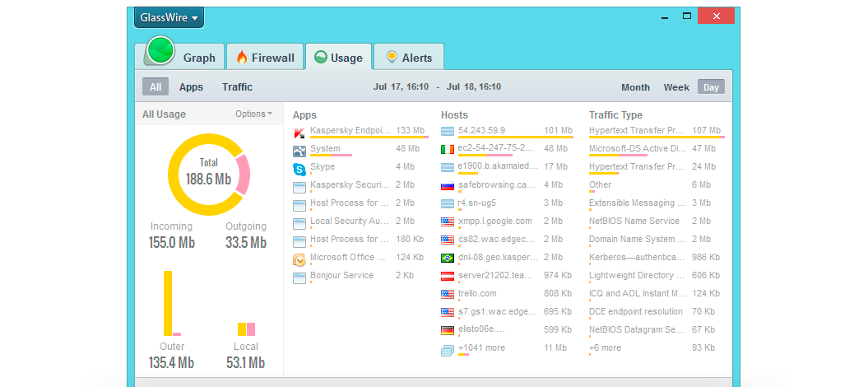This screenshot has width=868, height=387.
Task: Click the Microsoft Office app icon
Action: [x=299, y=259]
